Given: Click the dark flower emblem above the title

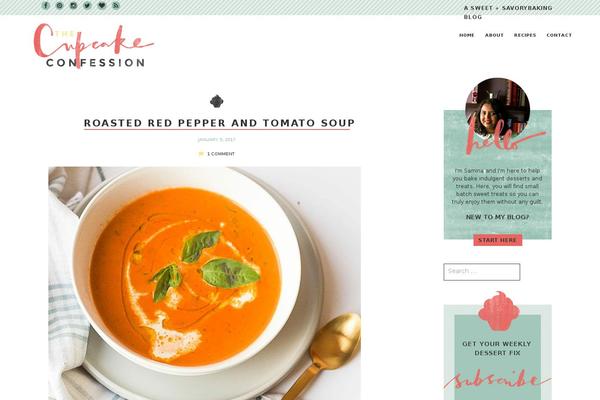Looking at the screenshot, I should 217,101.
